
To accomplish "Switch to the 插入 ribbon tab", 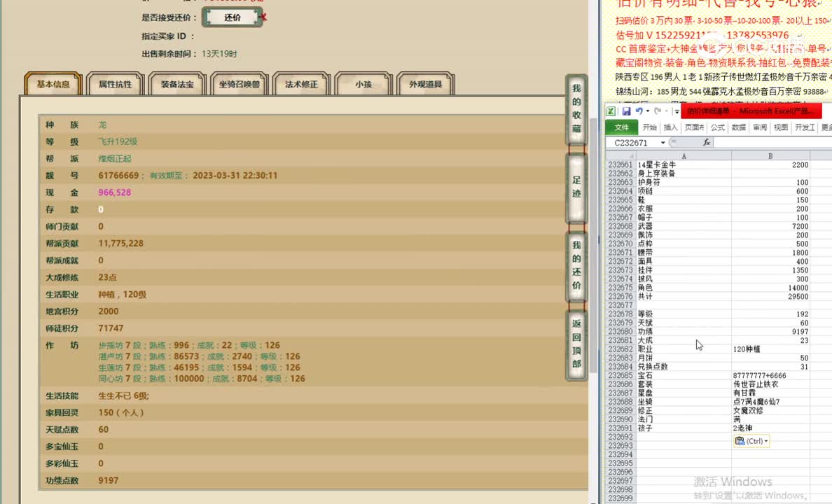I will tap(671, 127).
